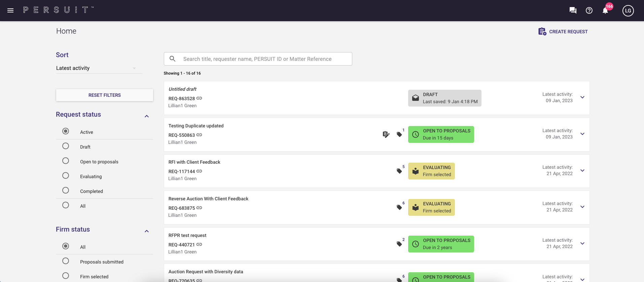Select Active request status radio
Viewport: 644px width, 282px height.
click(66, 131)
